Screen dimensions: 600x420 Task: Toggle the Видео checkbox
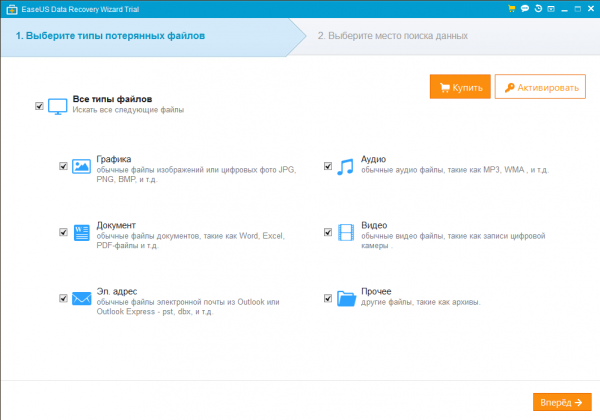[328, 232]
